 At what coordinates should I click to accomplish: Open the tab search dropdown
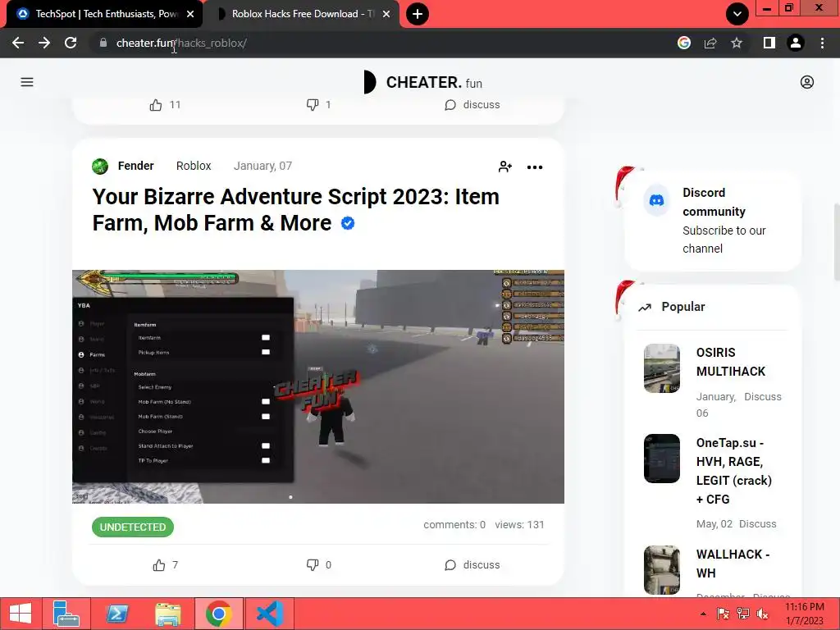click(737, 14)
